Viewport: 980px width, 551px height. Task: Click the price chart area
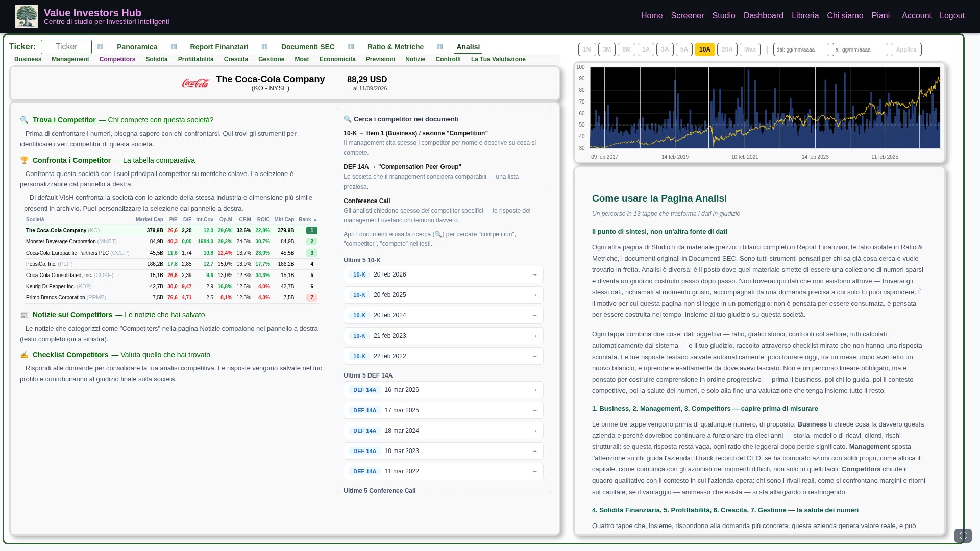tap(765, 108)
